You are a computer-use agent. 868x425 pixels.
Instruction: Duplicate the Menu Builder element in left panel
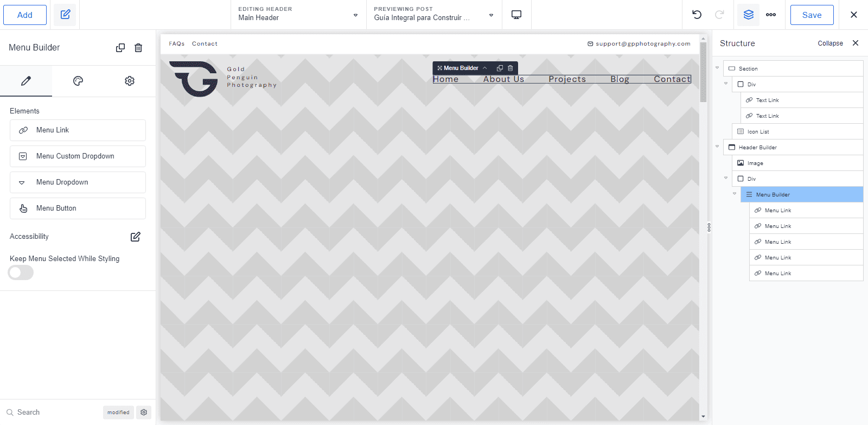pyautogui.click(x=120, y=48)
